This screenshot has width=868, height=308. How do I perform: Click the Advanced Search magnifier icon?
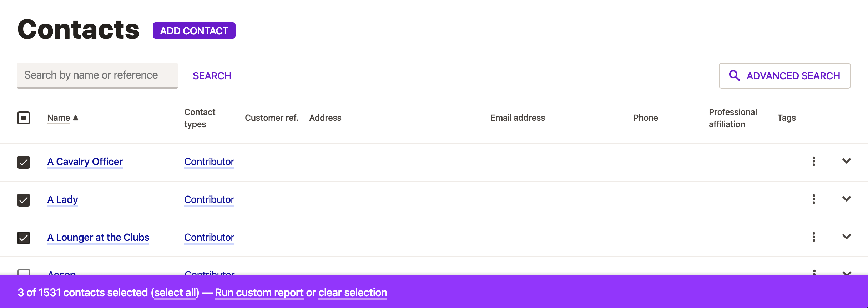point(734,76)
